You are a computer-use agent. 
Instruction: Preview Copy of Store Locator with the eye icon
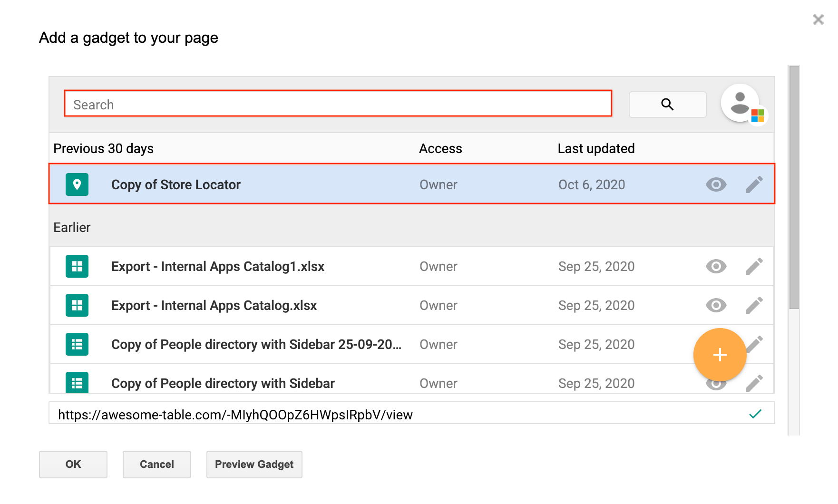point(715,184)
